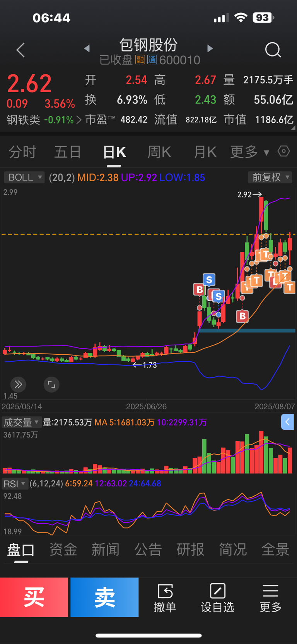Expand quote details corner triangle
Screen dimensions: 297x644
tap(293, 128)
